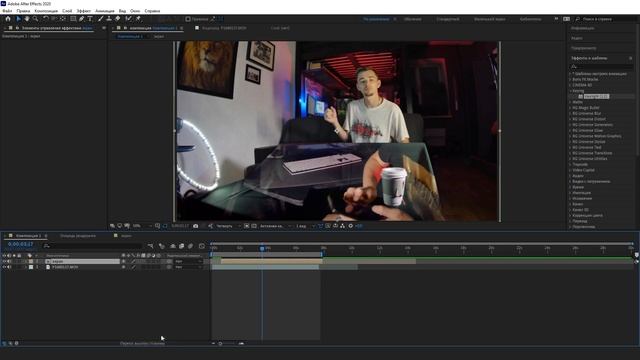Open the Эффект menu
The width and height of the screenshot is (640, 360).
pos(84,11)
